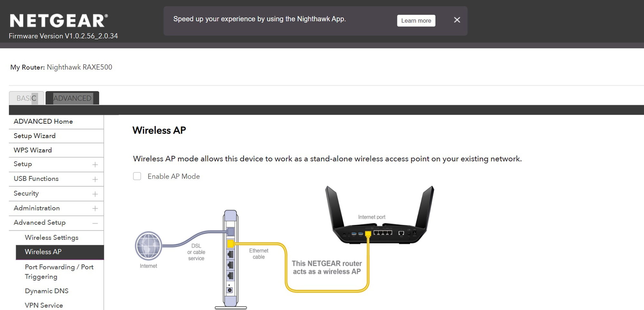Click the 'Ethernet cable' diagram label

pyautogui.click(x=259, y=254)
